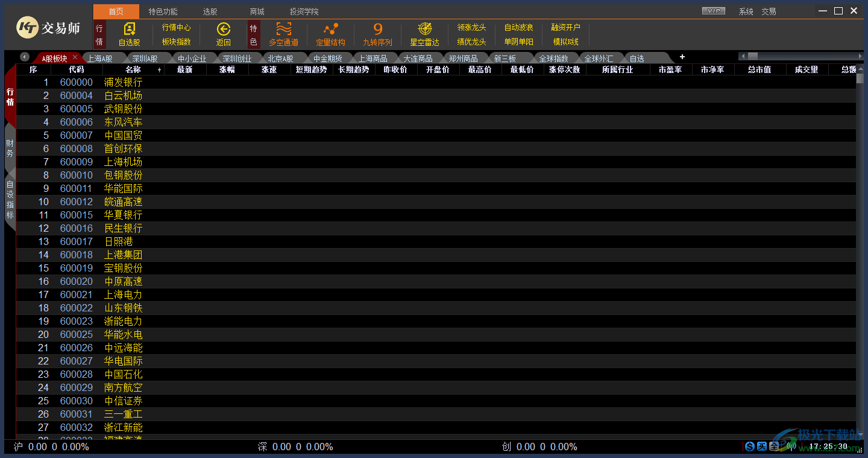Open the 多空通道 indicator tool
This screenshot has width=868, height=458.
(283, 34)
